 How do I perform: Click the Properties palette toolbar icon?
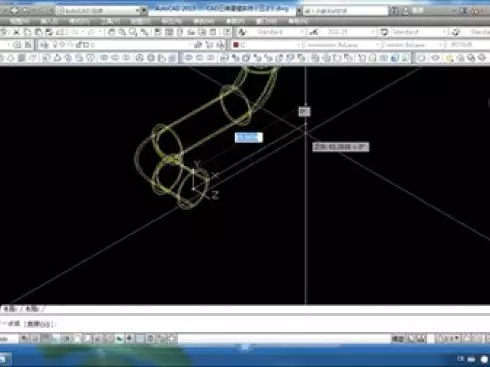pos(158,32)
